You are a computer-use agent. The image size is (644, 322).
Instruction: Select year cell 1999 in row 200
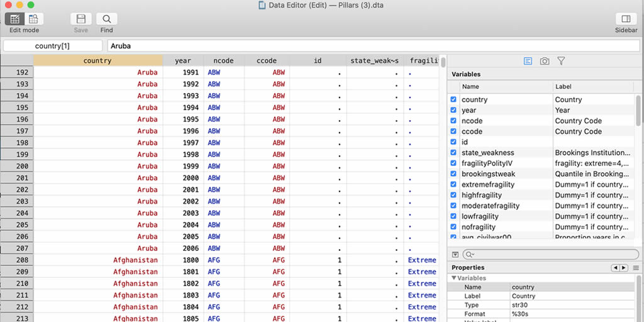pos(183,166)
